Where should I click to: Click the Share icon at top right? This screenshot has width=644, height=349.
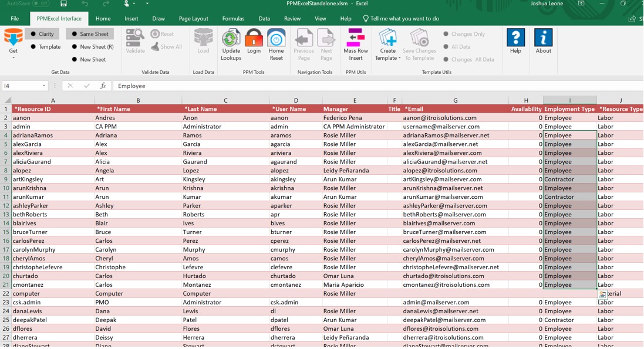point(632,19)
